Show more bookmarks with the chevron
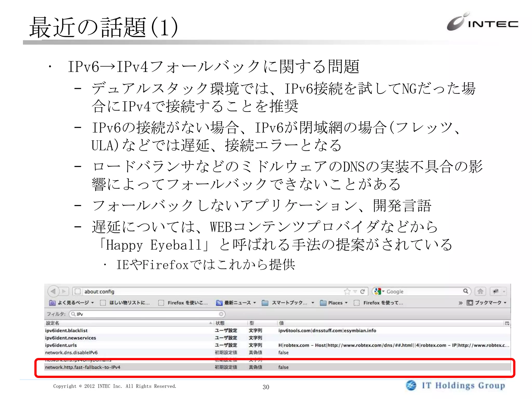 point(460,303)
